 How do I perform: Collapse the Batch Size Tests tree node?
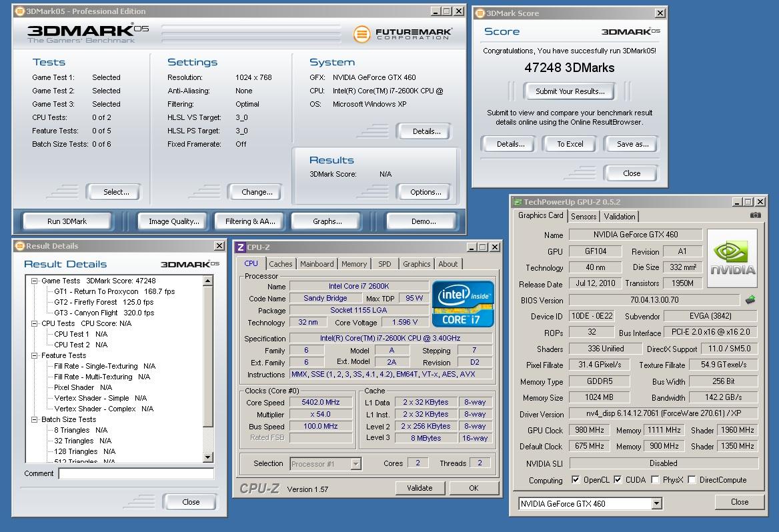(34, 420)
